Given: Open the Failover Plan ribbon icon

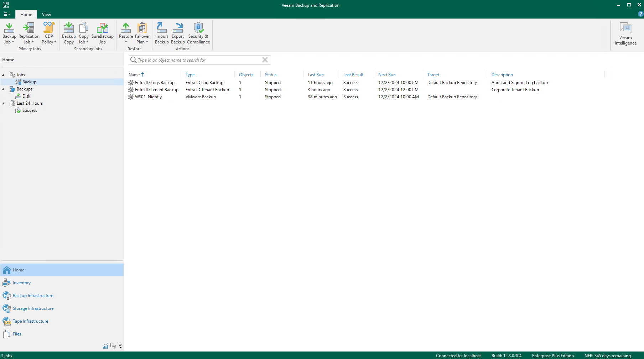Looking at the screenshot, I should click(142, 33).
